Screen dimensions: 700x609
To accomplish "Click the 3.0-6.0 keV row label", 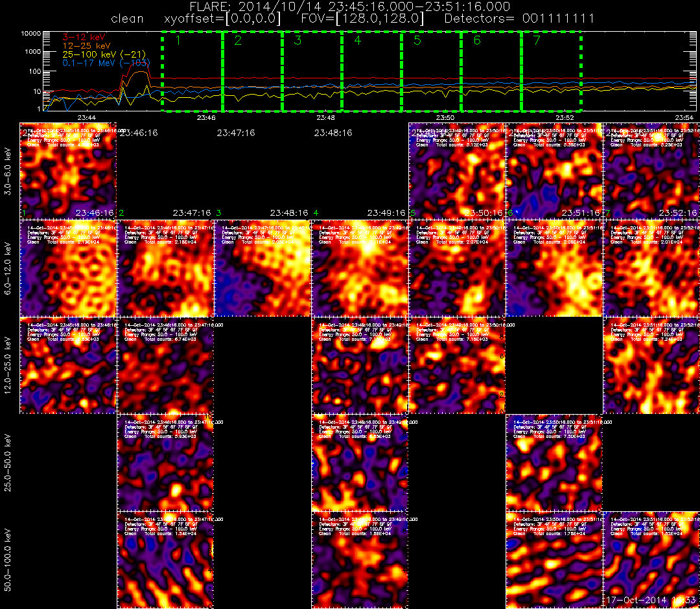I will click(8, 171).
